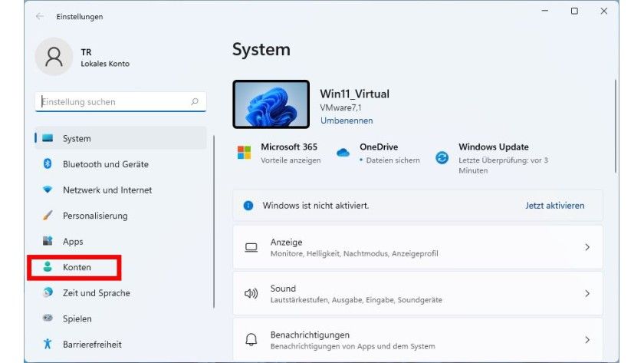Open Anzeige: Monitore, Helligkeit, Nachtmodus
The height and width of the screenshot is (363, 644).
tap(418, 247)
